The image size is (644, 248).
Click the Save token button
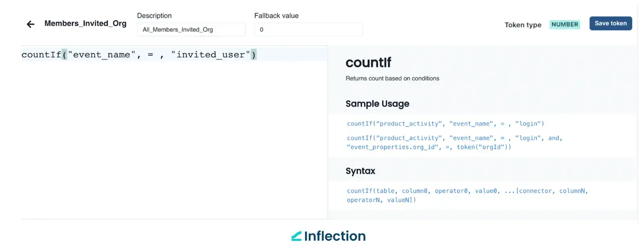610,23
